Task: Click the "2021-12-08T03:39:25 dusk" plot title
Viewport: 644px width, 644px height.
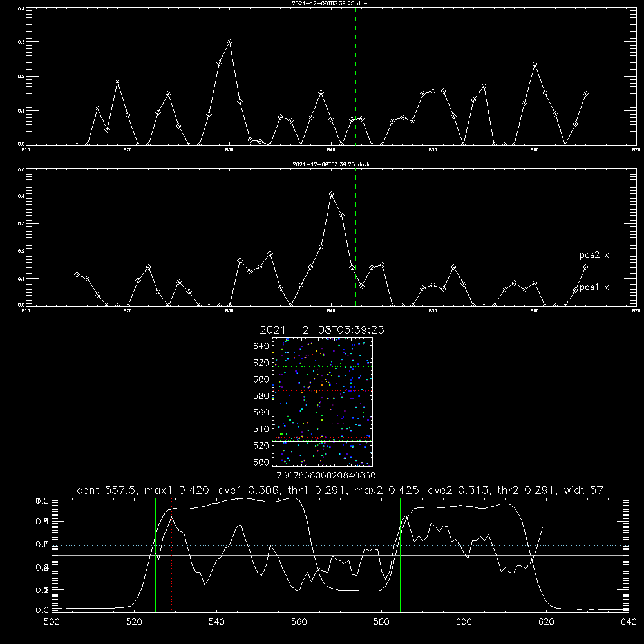Action: 331,164
